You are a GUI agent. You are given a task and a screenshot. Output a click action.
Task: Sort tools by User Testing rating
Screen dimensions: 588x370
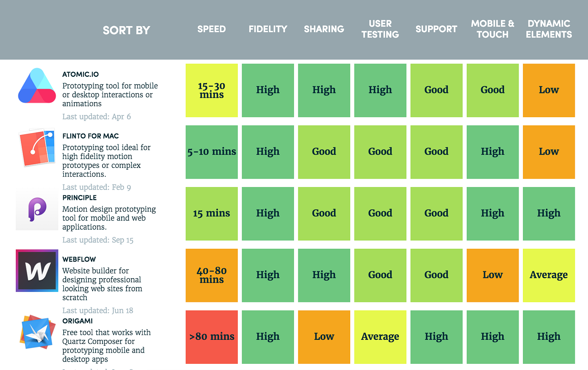380,29
